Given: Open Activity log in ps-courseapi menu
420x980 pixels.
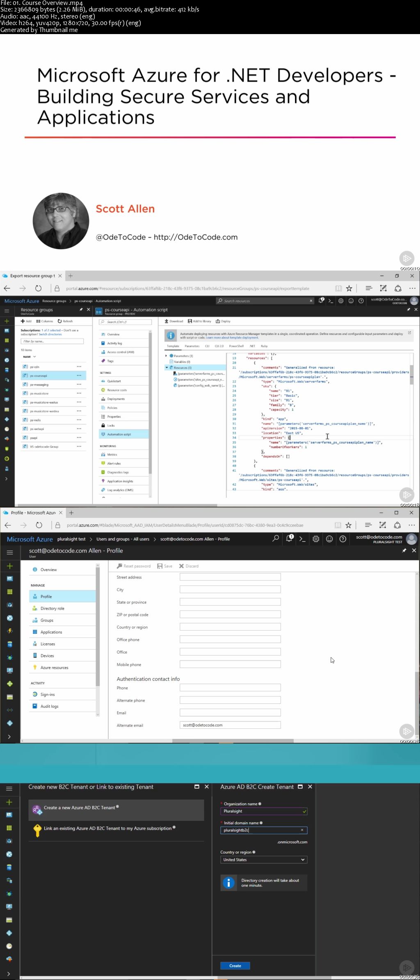Looking at the screenshot, I should click(x=123, y=343).
